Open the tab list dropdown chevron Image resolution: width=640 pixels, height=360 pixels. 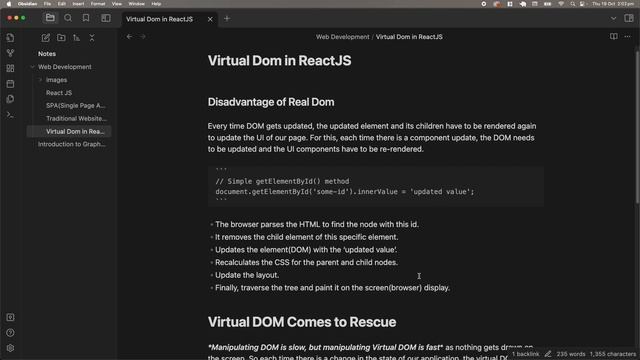tap(613, 19)
